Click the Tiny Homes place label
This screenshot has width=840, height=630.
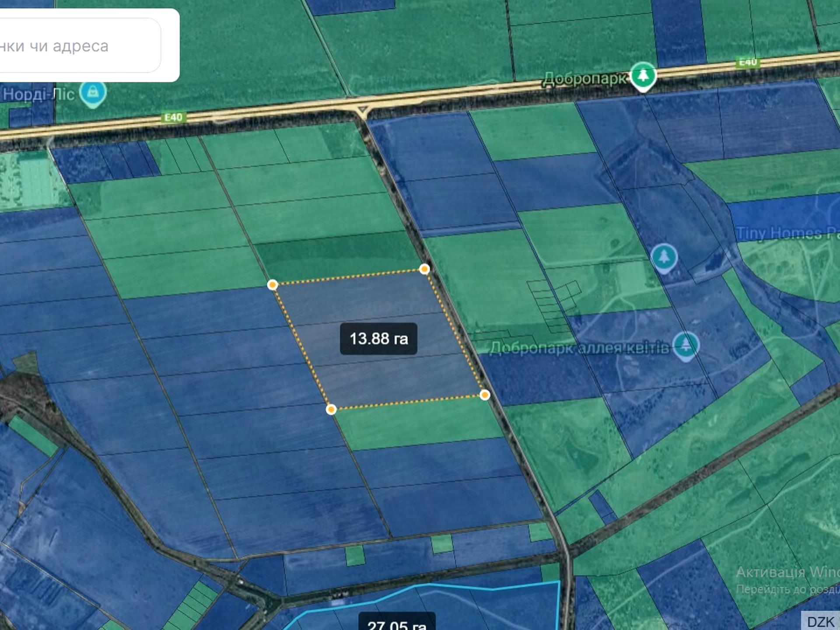tap(787, 233)
